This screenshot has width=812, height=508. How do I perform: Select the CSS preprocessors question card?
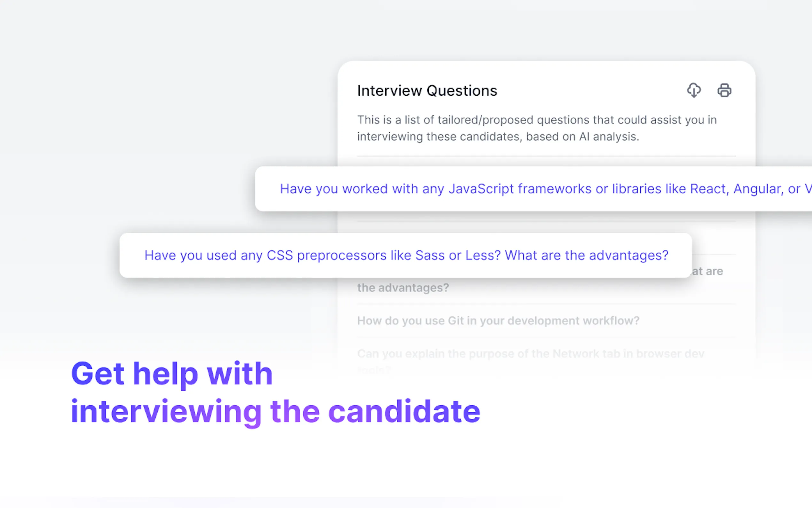(x=405, y=255)
